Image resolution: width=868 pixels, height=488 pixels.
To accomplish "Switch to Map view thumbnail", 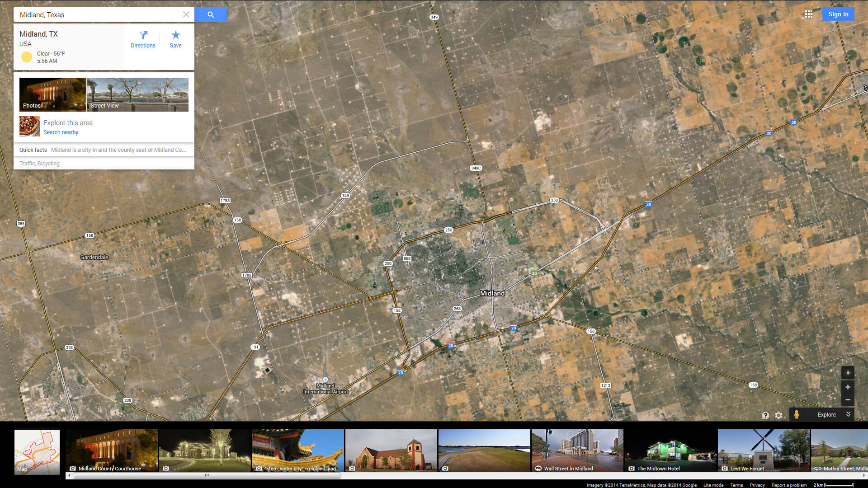I will (37, 451).
